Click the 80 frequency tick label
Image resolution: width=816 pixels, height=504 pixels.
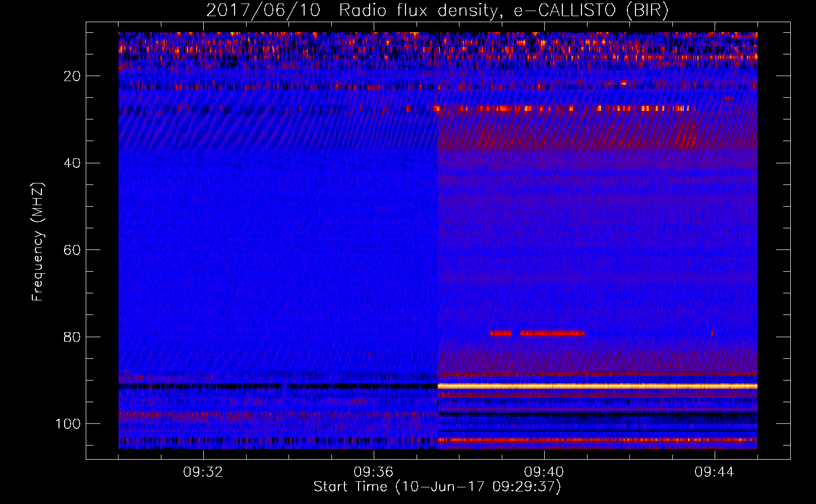coord(73,337)
